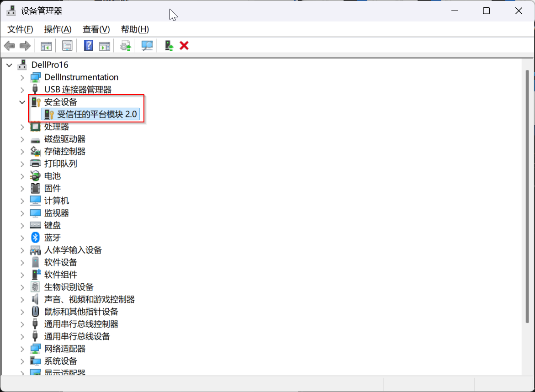Expand the 处理器 tree node
Image resolution: width=535 pixels, height=392 pixels.
(x=22, y=127)
